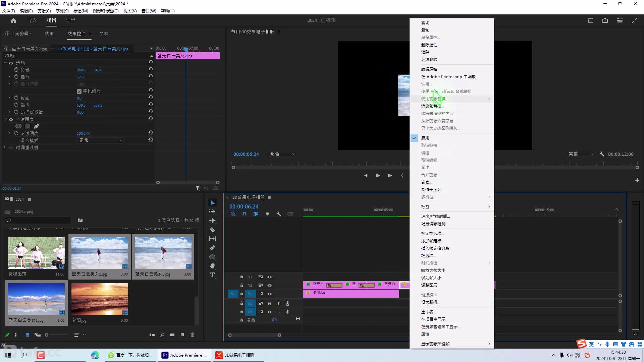The width and height of the screenshot is (644, 362).
Task: Switch to 导出 Export workspace tab
Action: (70, 20)
